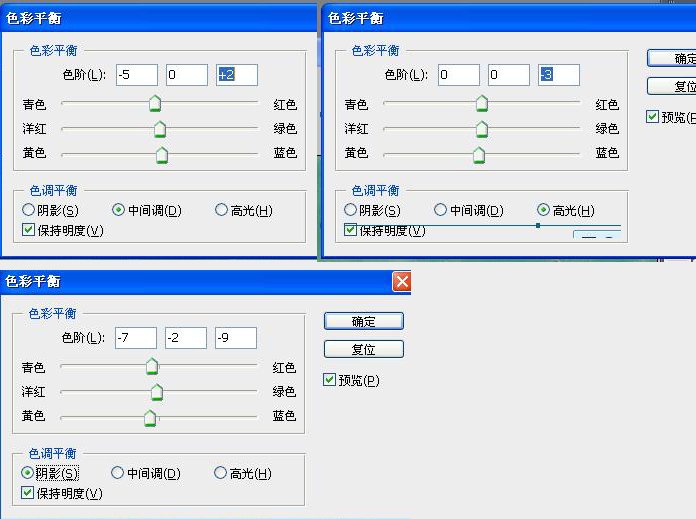Image resolution: width=696 pixels, height=519 pixels.
Task: Click the +2 level field in top-left dialog
Action: pos(237,75)
